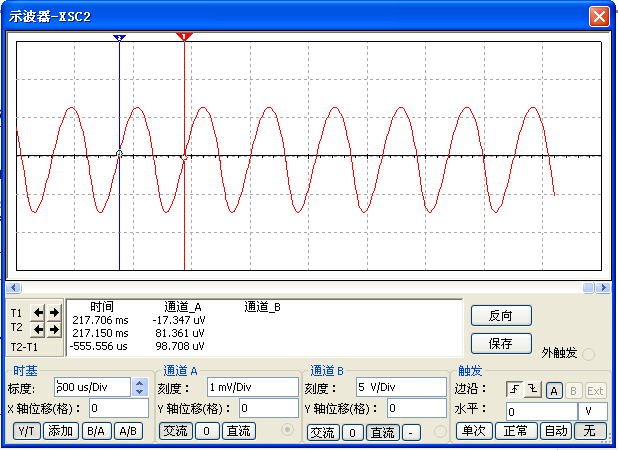This screenshot has width=618, height=450.
Task: Set trigger source to Ext
Action: (595, 390)
